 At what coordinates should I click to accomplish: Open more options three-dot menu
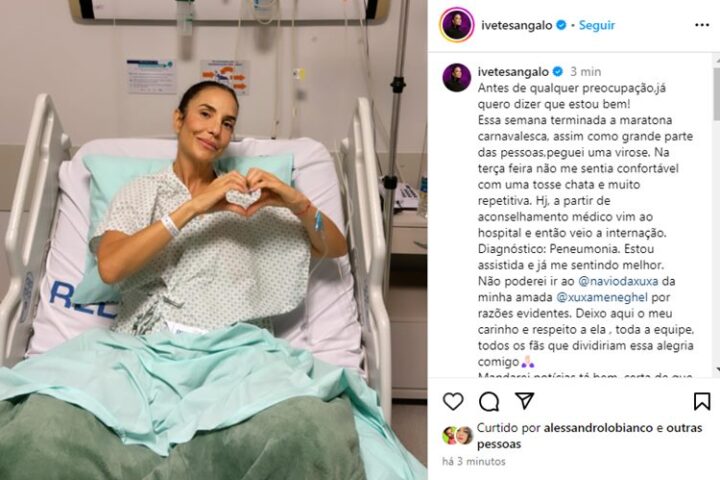[702, 25]
